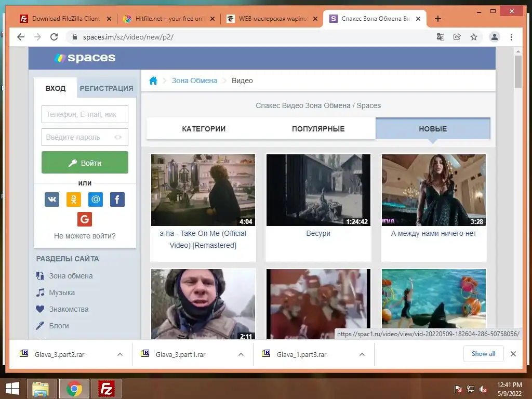
Task: Go to home via house icon
Action: tap(153, 81)
